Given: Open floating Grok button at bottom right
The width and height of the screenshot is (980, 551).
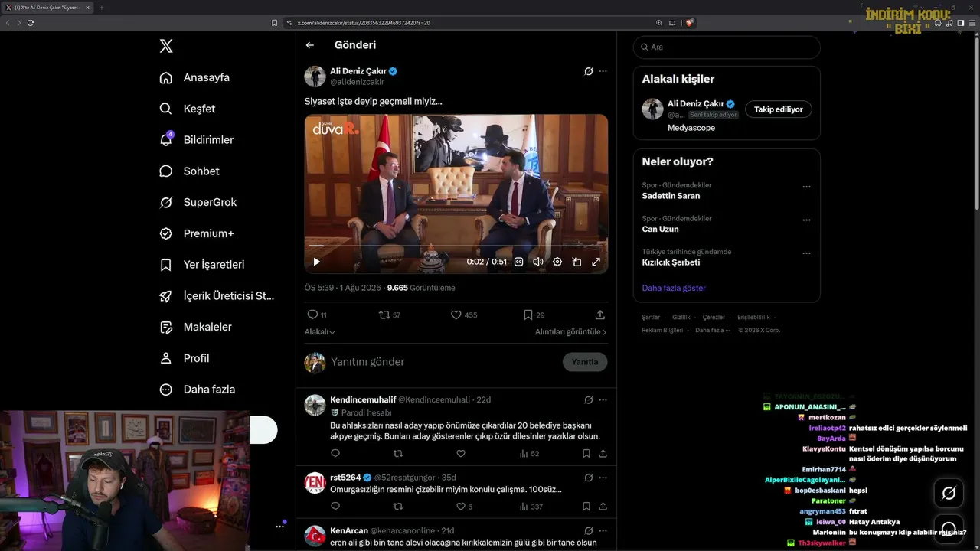Looking at the screenshot, I should pyautogui.click(x=949, y=494).
